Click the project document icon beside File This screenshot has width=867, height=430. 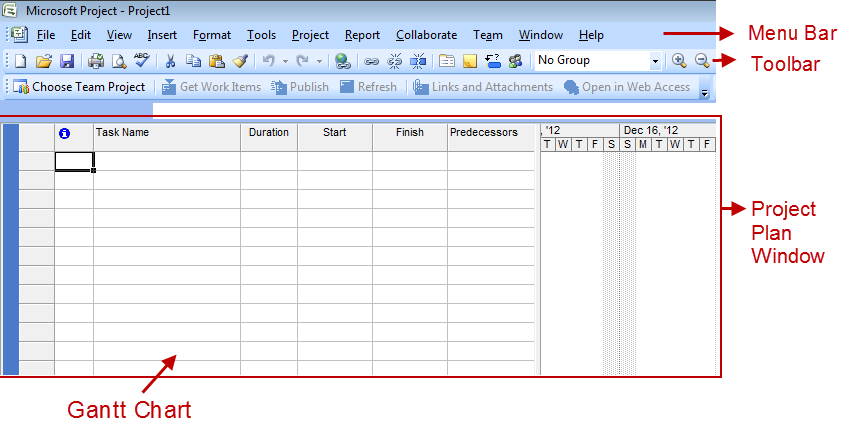[x=20, y=34]
